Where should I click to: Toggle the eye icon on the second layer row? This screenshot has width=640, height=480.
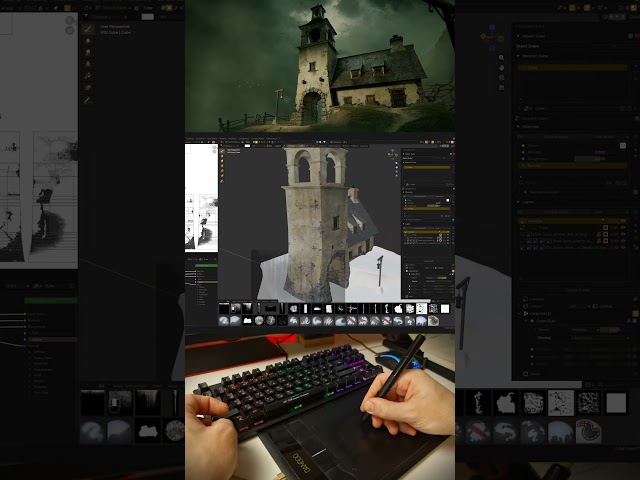pos(623,227)
